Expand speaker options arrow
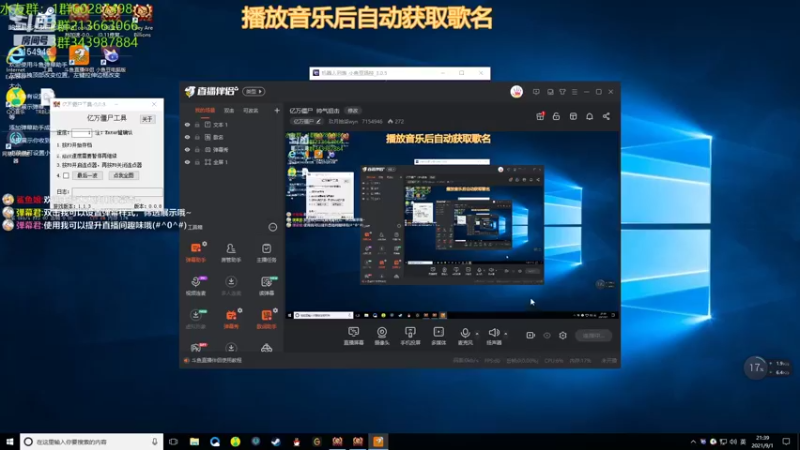800x450 pixels. [506, 334]
